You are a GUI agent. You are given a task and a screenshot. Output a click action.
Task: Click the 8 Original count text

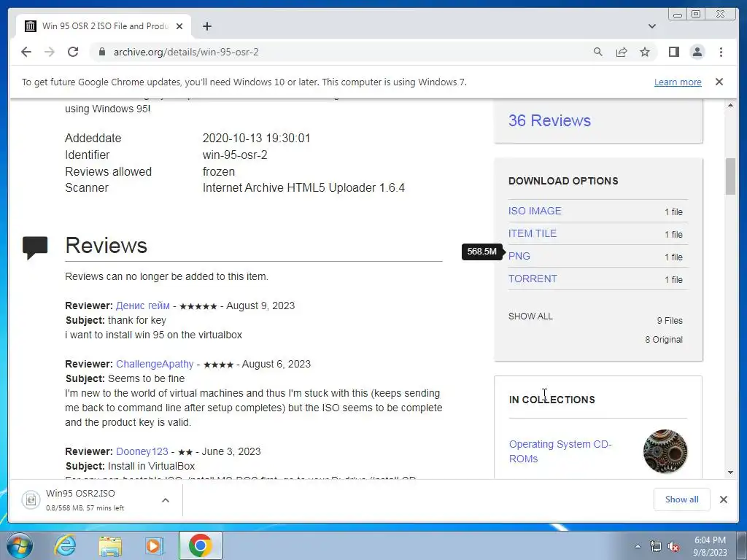tap(664, 340)
